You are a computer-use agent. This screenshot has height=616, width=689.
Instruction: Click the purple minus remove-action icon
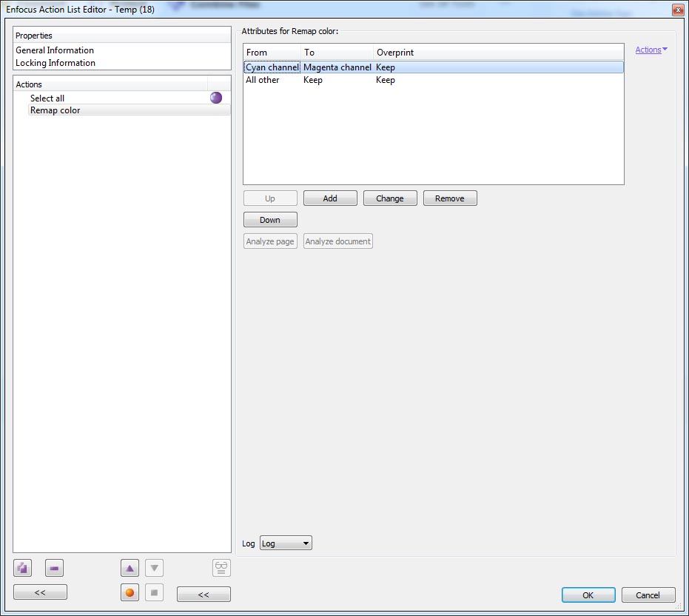click(x=54, y=568)
